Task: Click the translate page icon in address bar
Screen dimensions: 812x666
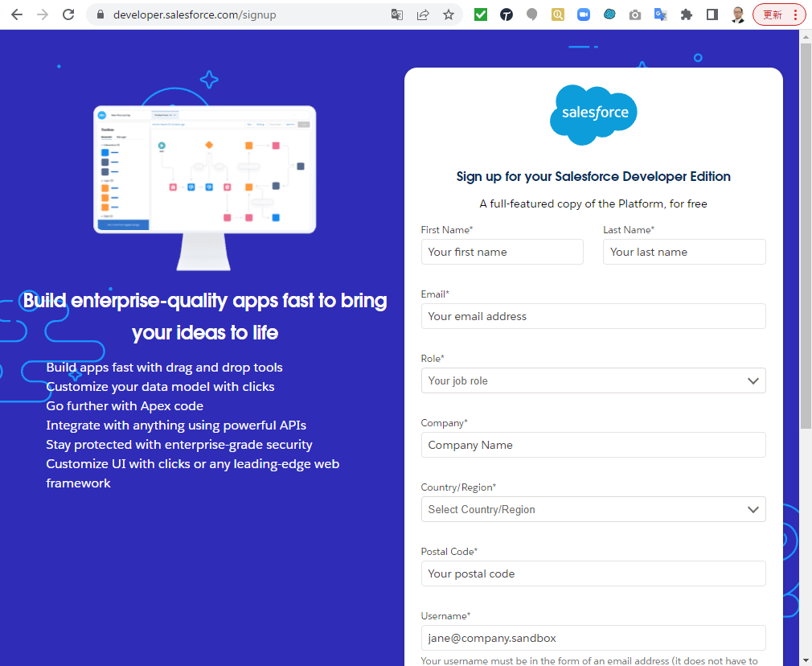Action: (x=397, y=14)
